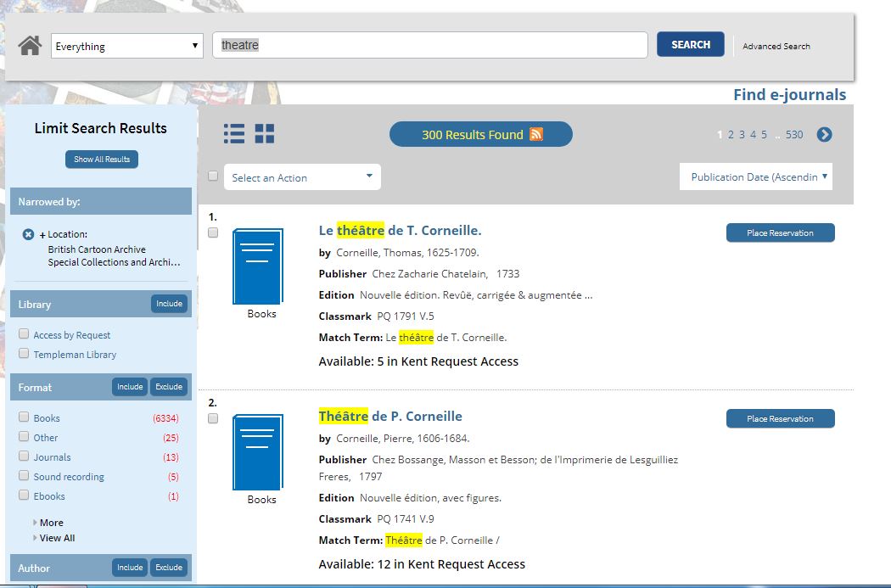Switch to grid view icon
This screenshot has height=588, width=891.
click(x=265, y=134)
